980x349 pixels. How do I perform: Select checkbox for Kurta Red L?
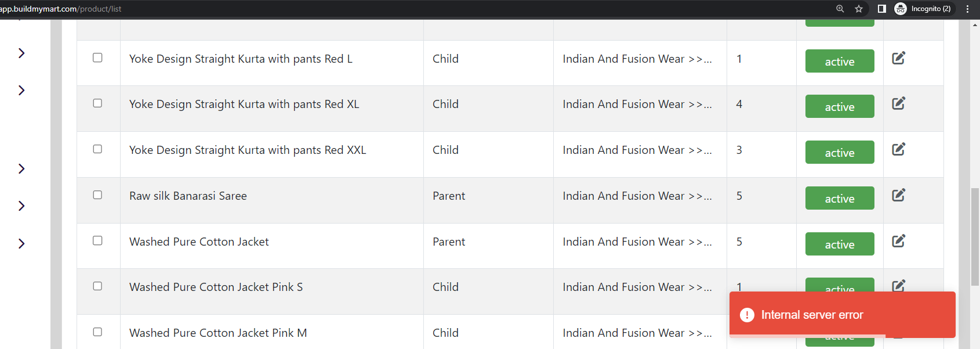tap(97, 57)
